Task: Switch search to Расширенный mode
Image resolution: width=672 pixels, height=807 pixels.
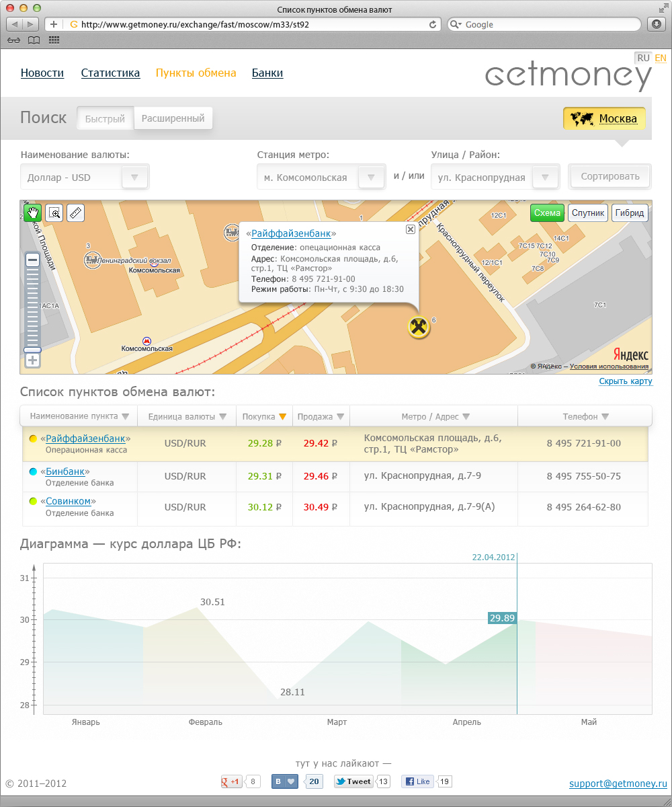Action: pyautogui.click(x=173, y=118)
